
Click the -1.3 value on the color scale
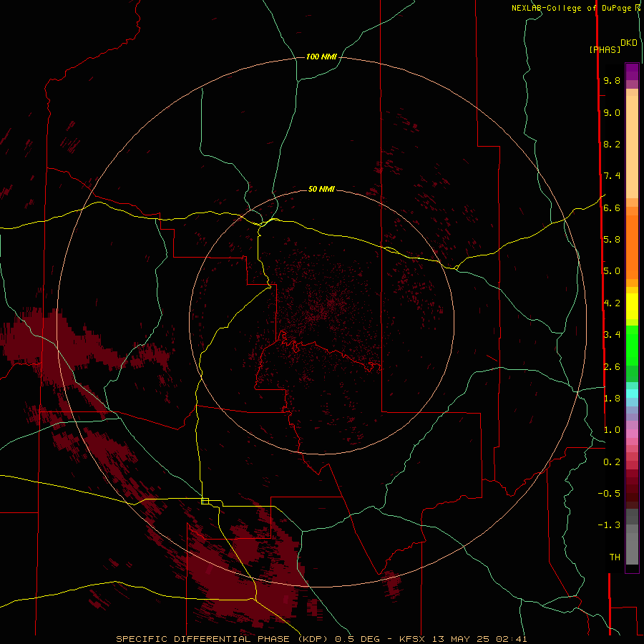click(x=609, y=525)
